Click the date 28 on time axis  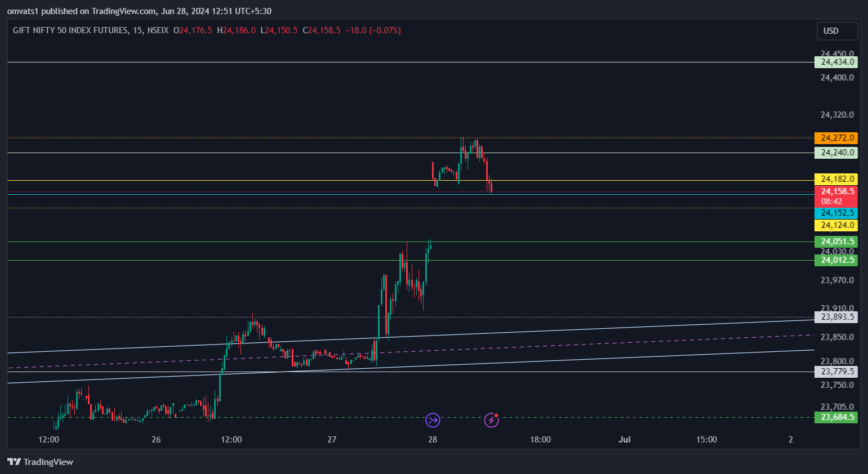tap(433, 440)
